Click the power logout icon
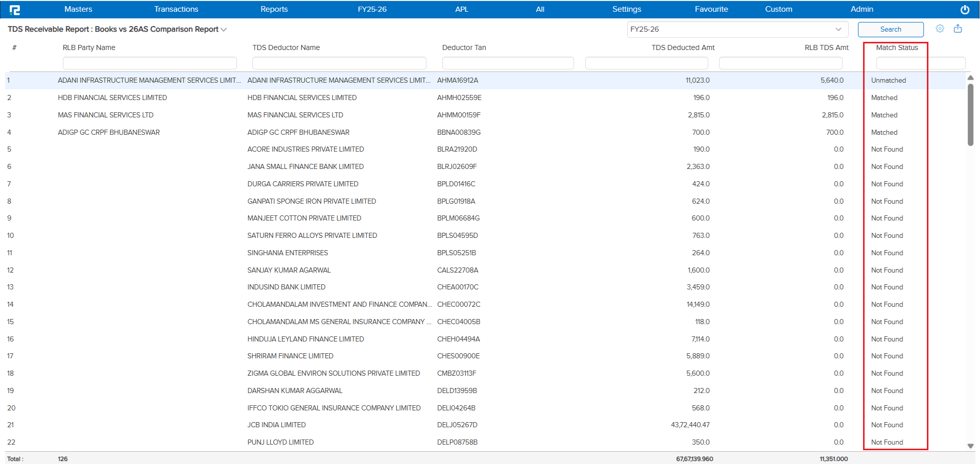 click(965, 10)
